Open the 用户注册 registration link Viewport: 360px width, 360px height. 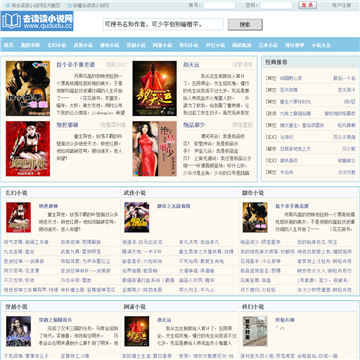(341, 6)
